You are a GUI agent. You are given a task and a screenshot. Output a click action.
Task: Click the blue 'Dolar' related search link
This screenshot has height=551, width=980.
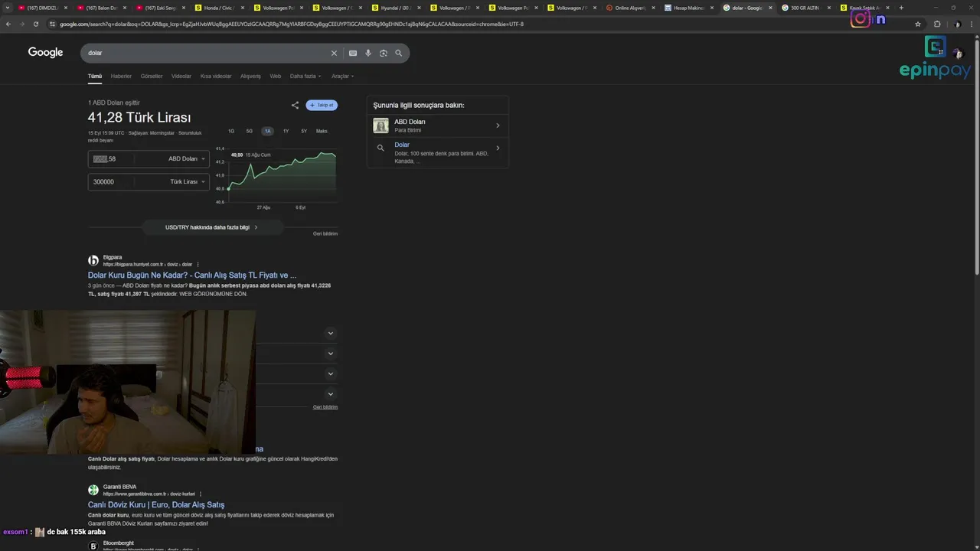[402, 145]
